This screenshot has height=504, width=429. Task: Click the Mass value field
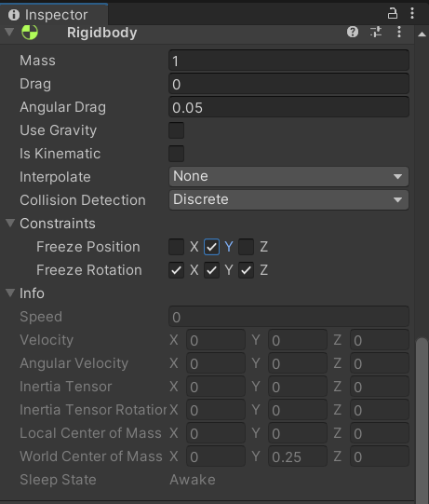(x=288, y=61)
